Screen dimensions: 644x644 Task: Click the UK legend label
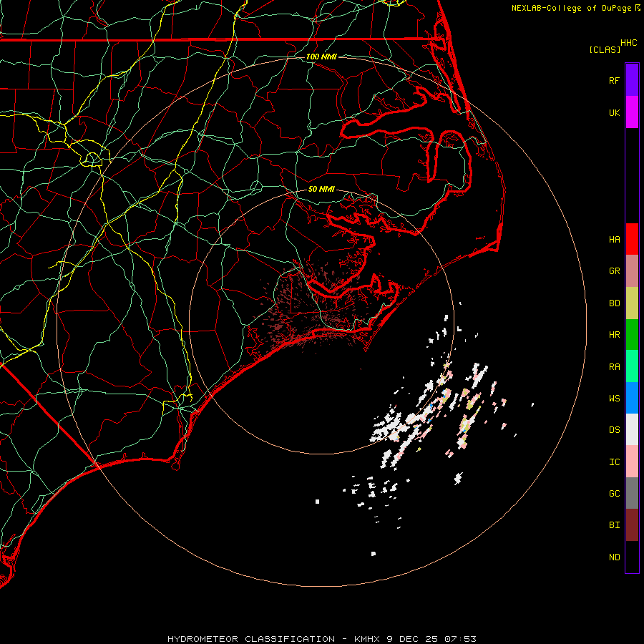614,112
